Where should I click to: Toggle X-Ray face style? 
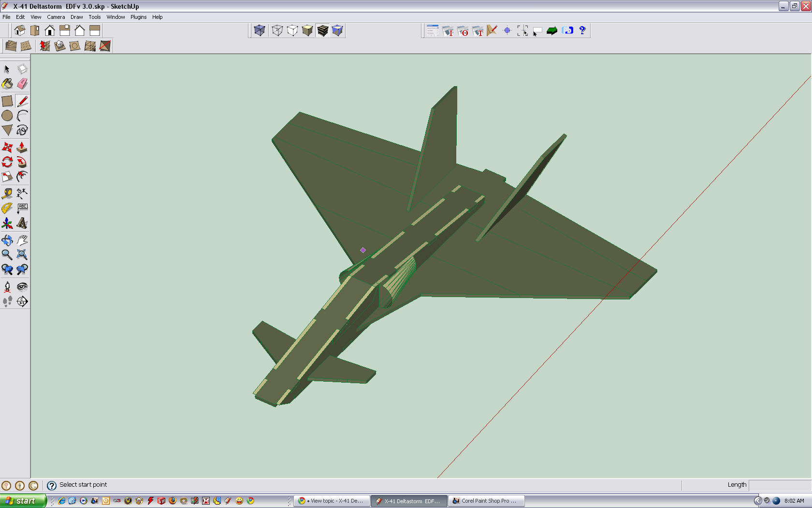pyautogui.click(x=260, y=30)
